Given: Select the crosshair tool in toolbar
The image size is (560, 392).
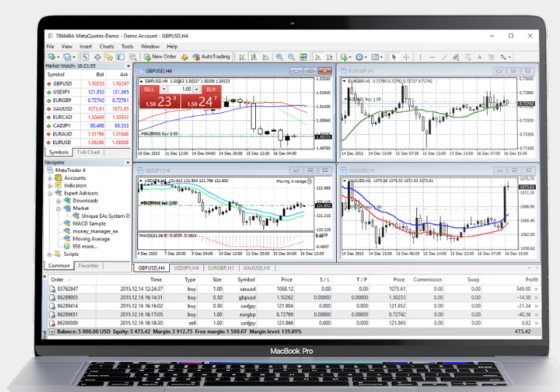Looking at the screenshot, I should 406,57.
